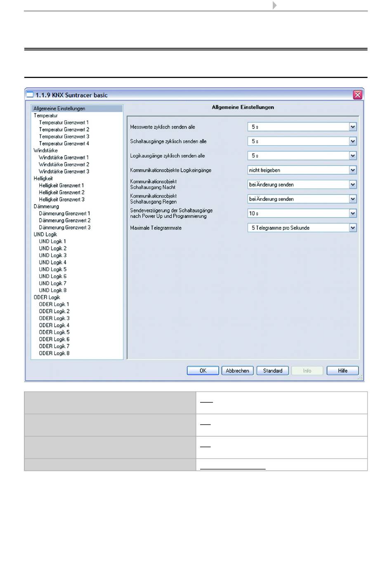392x578 pixels.
Task: Open Temperatur Grenzwert 1
Action: (x=64, y=123)
